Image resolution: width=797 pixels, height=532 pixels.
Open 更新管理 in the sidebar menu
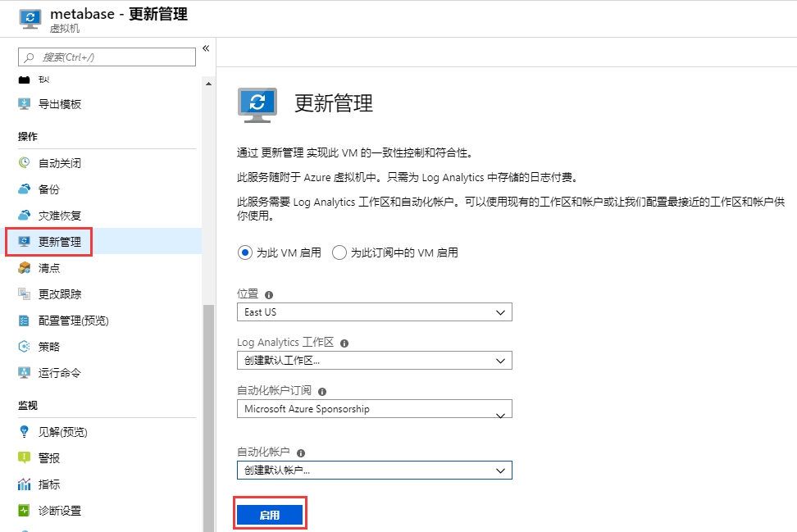[59, 242]
